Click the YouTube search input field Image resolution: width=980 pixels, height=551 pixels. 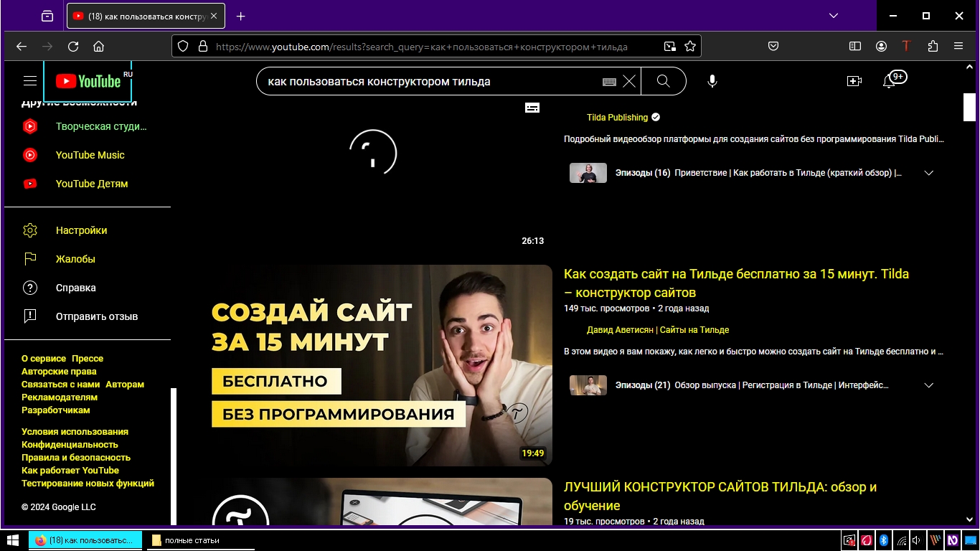430,81
